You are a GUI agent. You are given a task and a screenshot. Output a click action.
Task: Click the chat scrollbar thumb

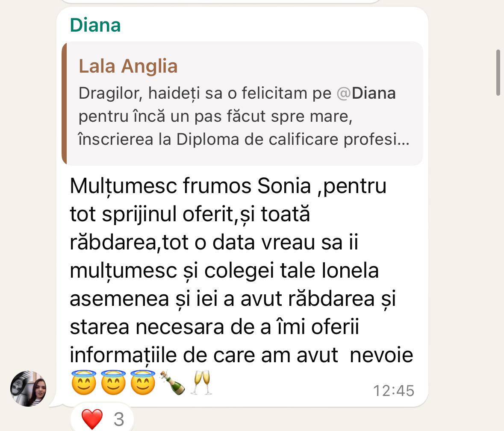pos(498,73)
